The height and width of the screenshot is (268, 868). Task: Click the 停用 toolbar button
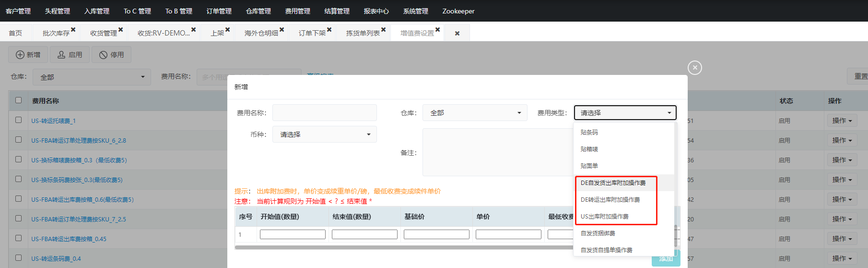pos(111,55)
